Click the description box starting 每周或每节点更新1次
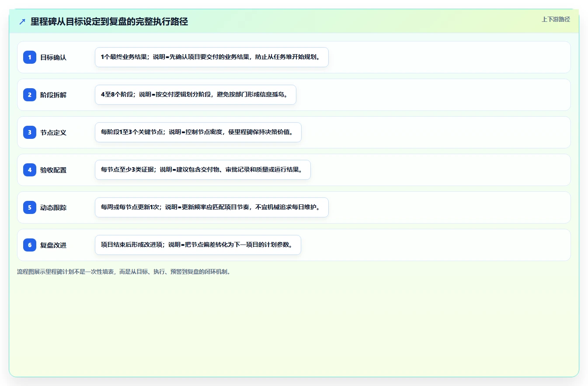Viewport: 588px width, 386px height. 212,207
